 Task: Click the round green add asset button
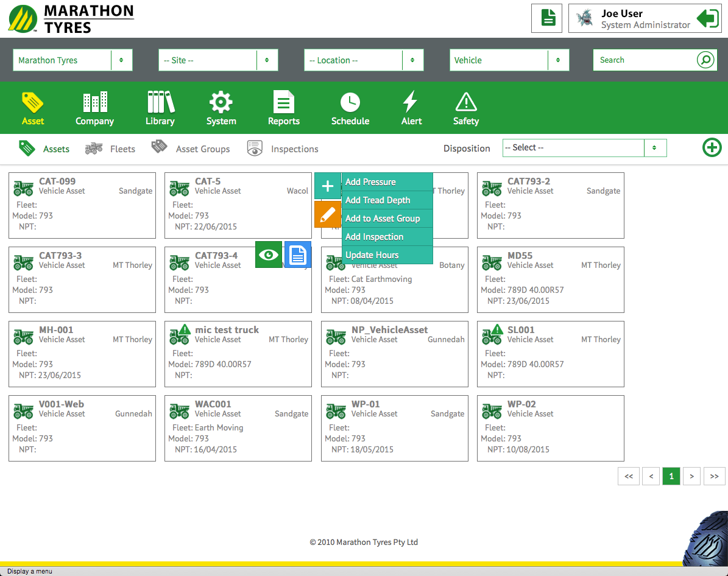(x=712, y=148)
